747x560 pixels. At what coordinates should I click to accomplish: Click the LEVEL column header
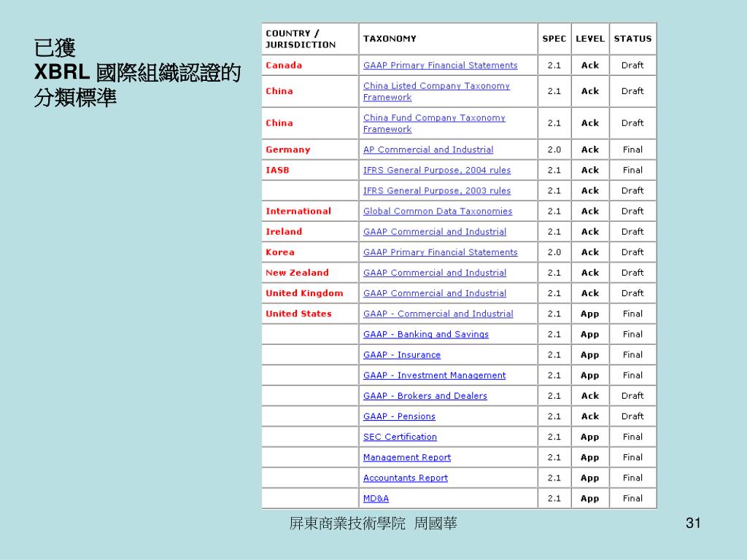click(x=589, y=39)
